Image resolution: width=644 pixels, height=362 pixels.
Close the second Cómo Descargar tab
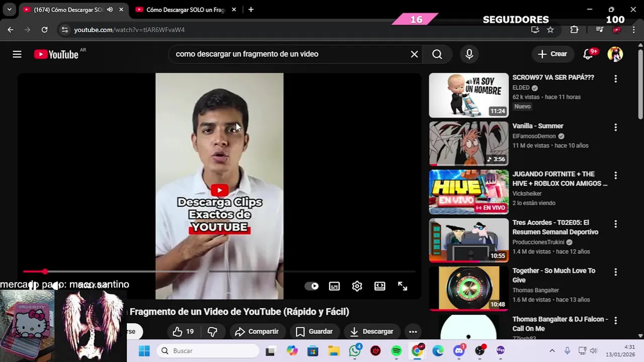(x=233, y=10)
